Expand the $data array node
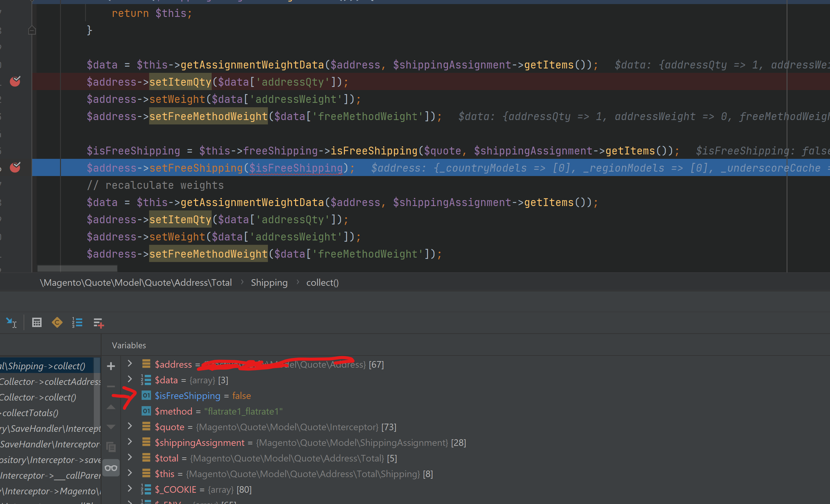830x504 pixels. [130, 379]
